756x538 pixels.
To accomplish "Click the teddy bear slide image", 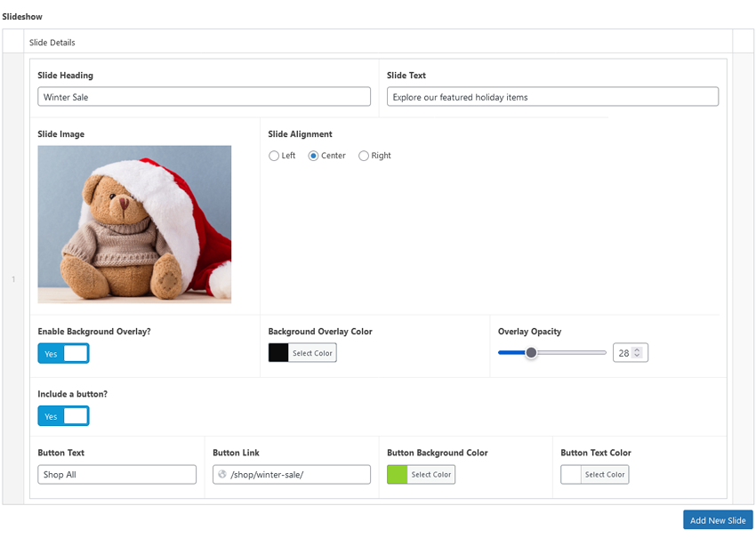I will coord(134,225).
